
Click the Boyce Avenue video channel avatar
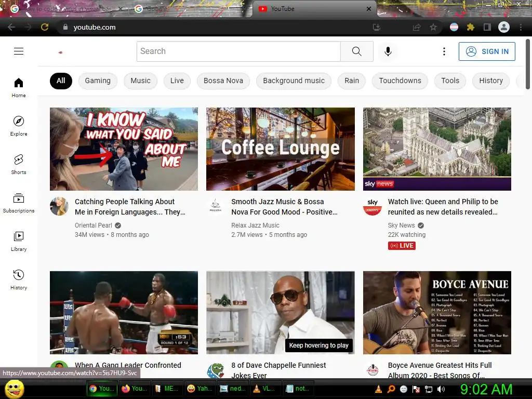coord(373,370)
